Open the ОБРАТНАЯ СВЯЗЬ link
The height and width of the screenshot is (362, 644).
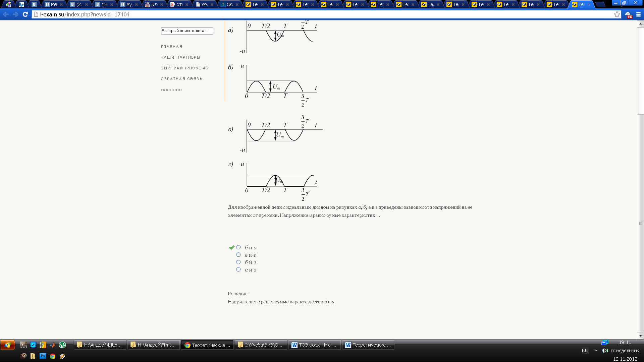tap(181, 79)
